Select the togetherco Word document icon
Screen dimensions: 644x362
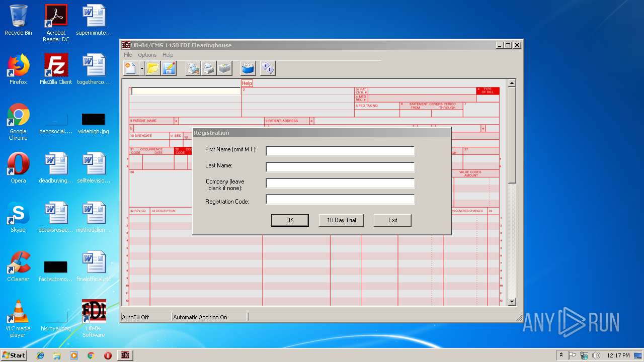94,70
